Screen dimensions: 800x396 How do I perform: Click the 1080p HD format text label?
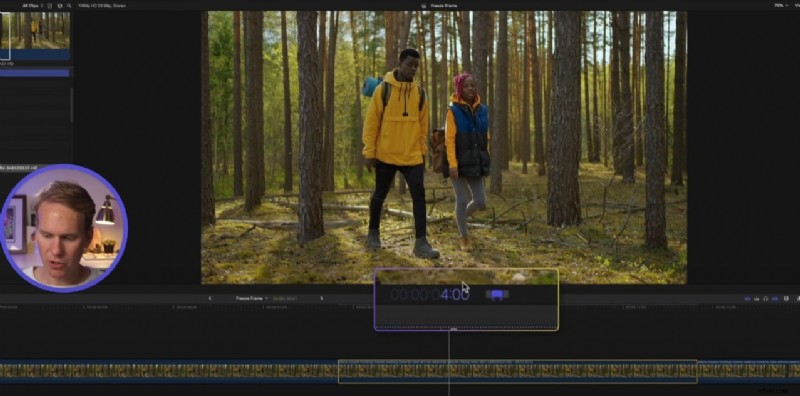pyautogui.click(x=101, y=6)
